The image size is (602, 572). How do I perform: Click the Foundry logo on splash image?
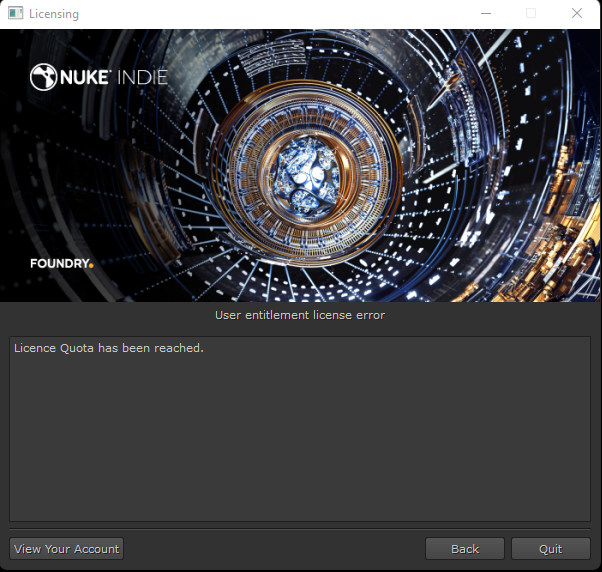[x=60, y=264]
